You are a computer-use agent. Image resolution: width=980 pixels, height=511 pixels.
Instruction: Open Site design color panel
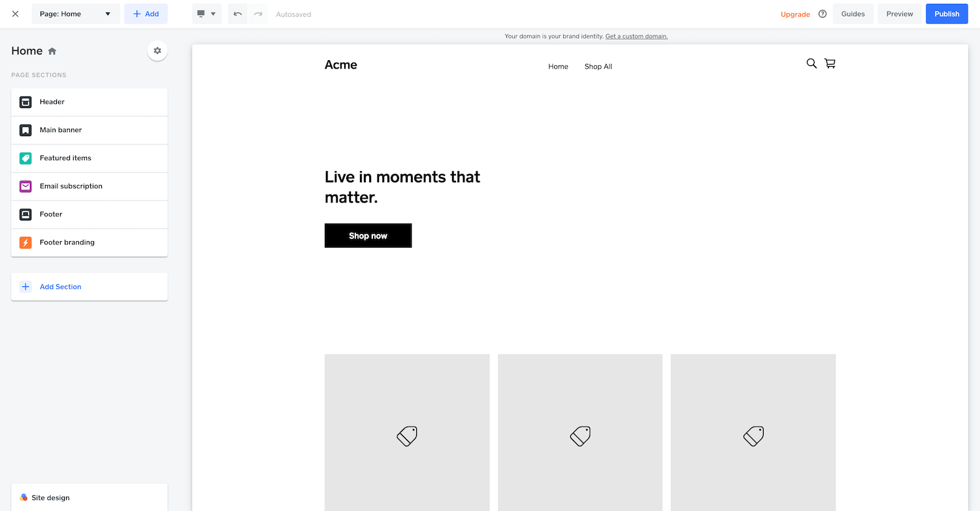coord(90,497)
